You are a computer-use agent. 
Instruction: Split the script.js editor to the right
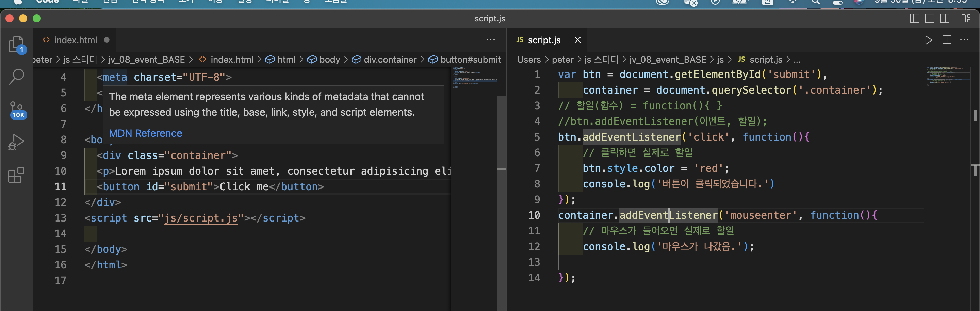tap(947, 40)
